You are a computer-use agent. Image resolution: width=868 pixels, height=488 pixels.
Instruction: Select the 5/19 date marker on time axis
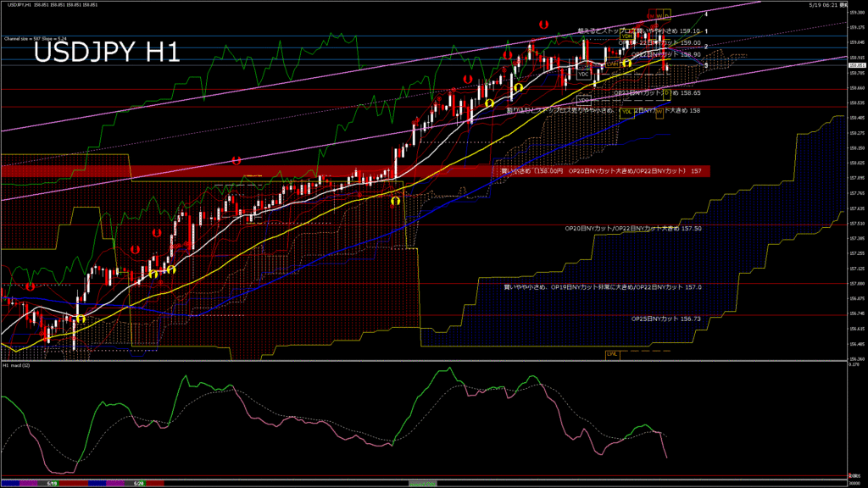click(52, 484)
